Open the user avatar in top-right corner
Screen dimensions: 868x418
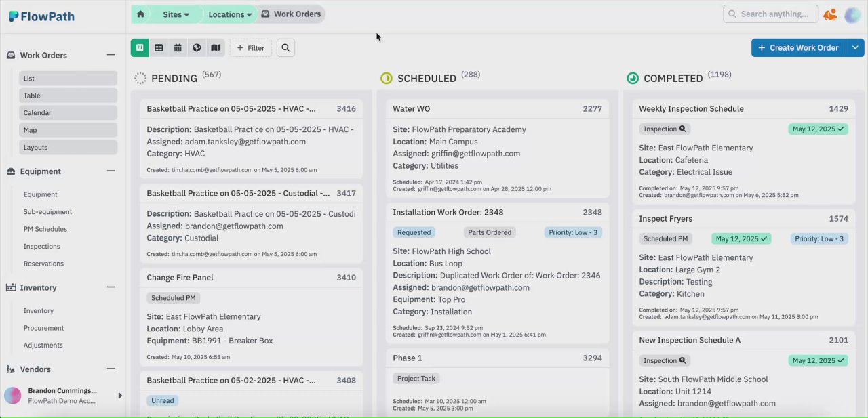(x=852, y=14)
